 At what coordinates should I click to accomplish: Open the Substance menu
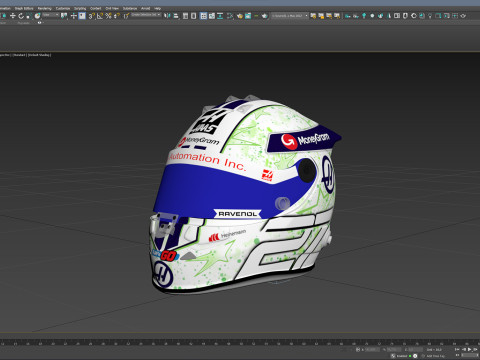[x=130, y=8]
